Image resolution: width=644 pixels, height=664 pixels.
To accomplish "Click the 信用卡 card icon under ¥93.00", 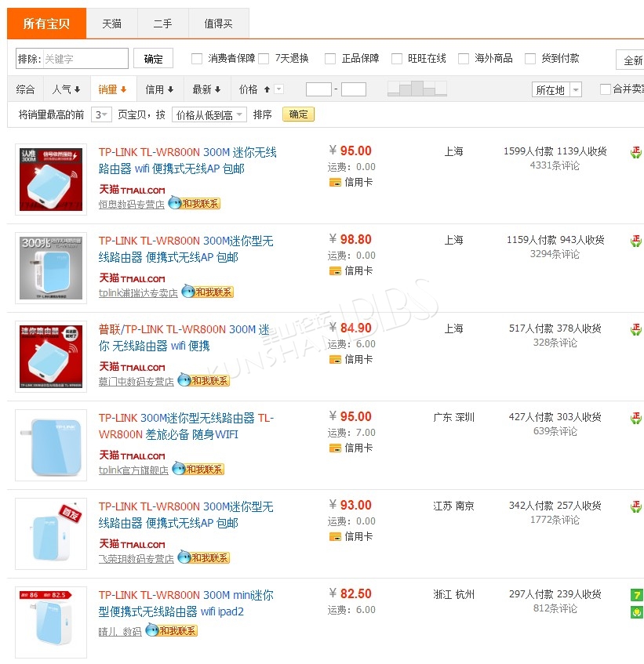I will coord(335,536).
